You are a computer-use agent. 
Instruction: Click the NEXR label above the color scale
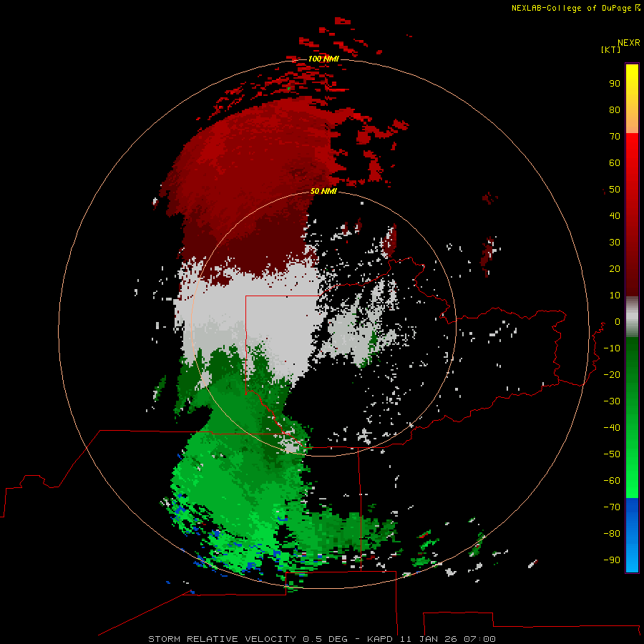tap(629, 43)
